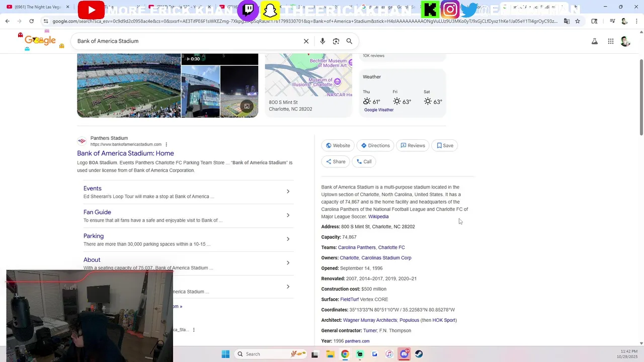Expand the About sitelink chevron
The image size is (644, 362).
(288, 263)
